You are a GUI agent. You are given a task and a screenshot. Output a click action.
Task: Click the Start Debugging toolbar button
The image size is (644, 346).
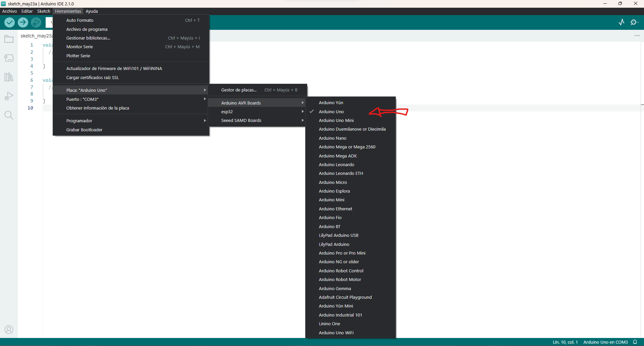point(36,22)
